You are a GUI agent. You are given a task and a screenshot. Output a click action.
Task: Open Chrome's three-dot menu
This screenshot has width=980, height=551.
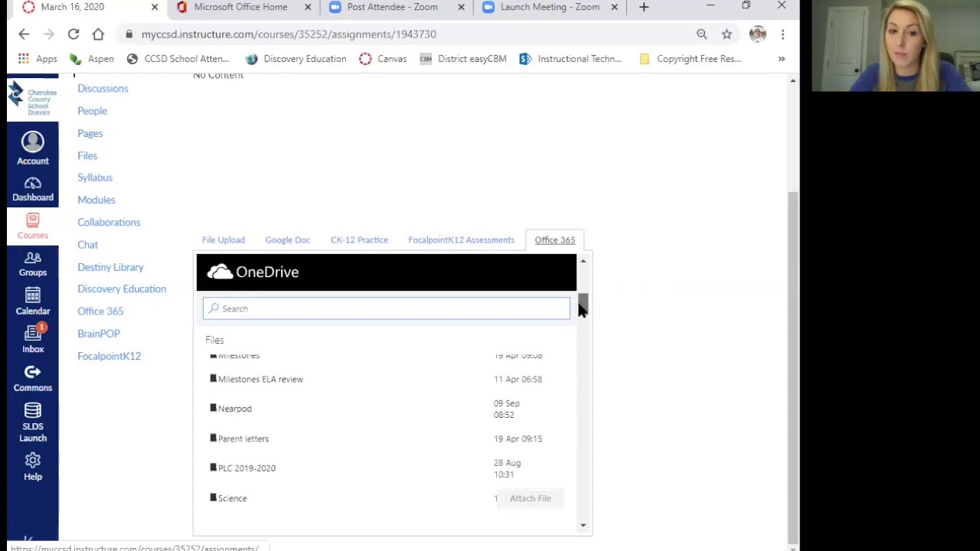coord(782,34)
